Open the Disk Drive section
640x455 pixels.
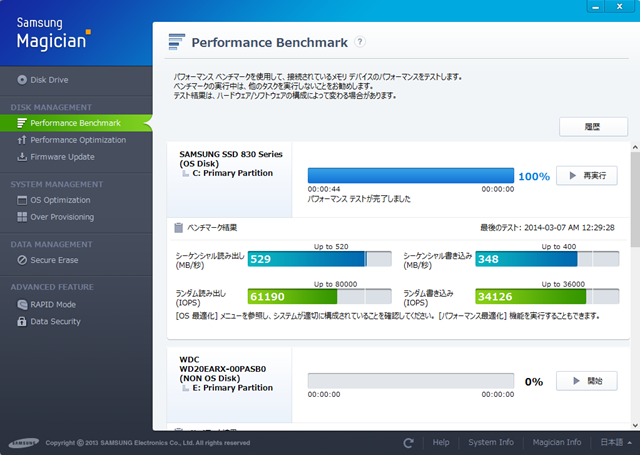[43, 80]
